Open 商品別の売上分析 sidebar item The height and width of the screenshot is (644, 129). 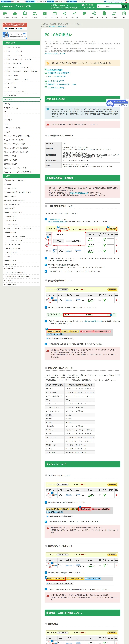(21, 260)
